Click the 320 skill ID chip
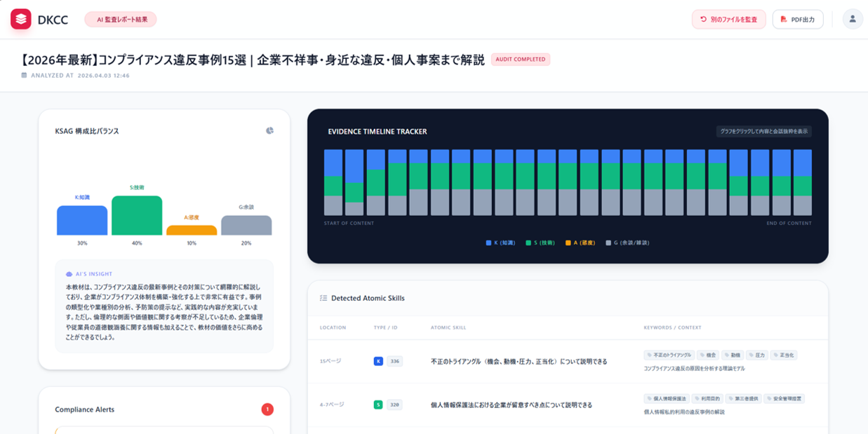The width and height of the screenshot is (868, 434). 395,405
